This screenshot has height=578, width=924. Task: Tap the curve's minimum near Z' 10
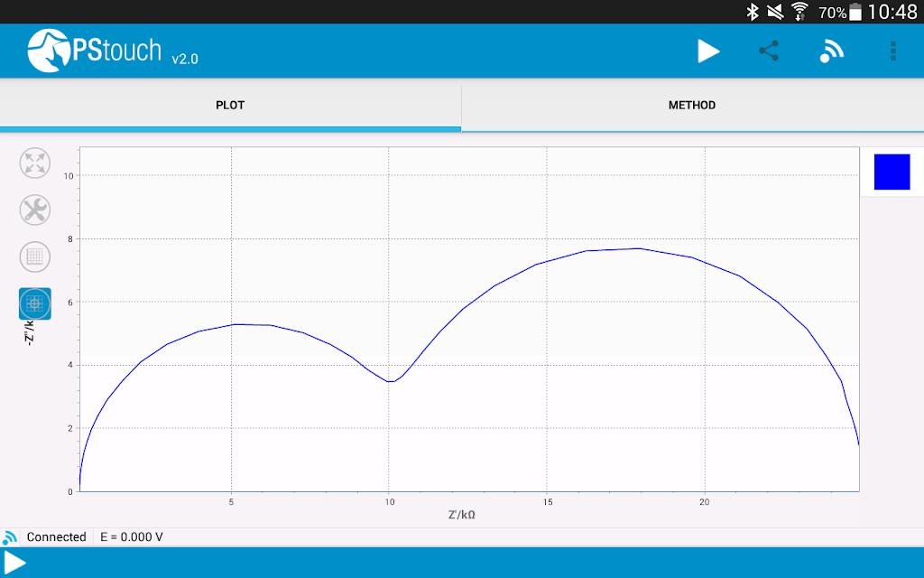click(390, 382)
